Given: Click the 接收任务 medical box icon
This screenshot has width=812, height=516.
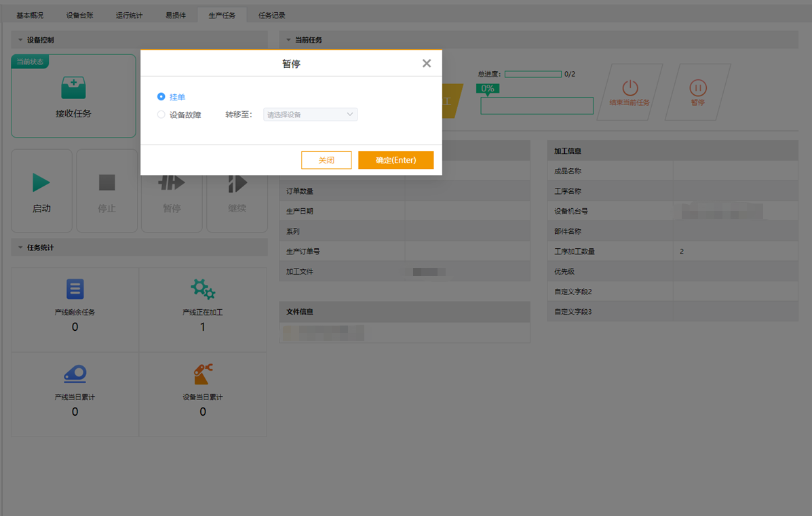Looking at the screenshot, I should [73, 88].
